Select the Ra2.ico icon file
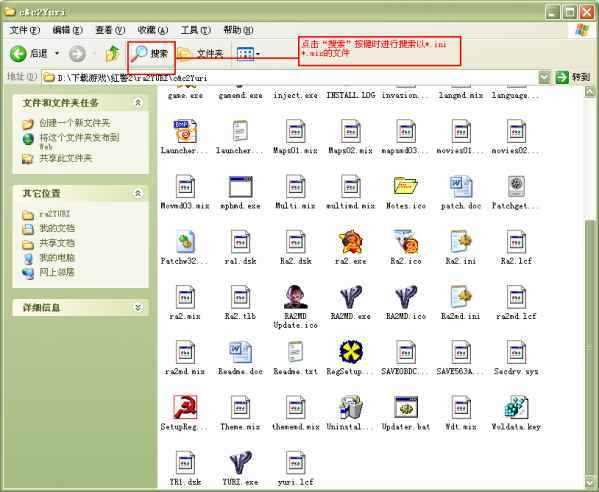 [406, 241]
